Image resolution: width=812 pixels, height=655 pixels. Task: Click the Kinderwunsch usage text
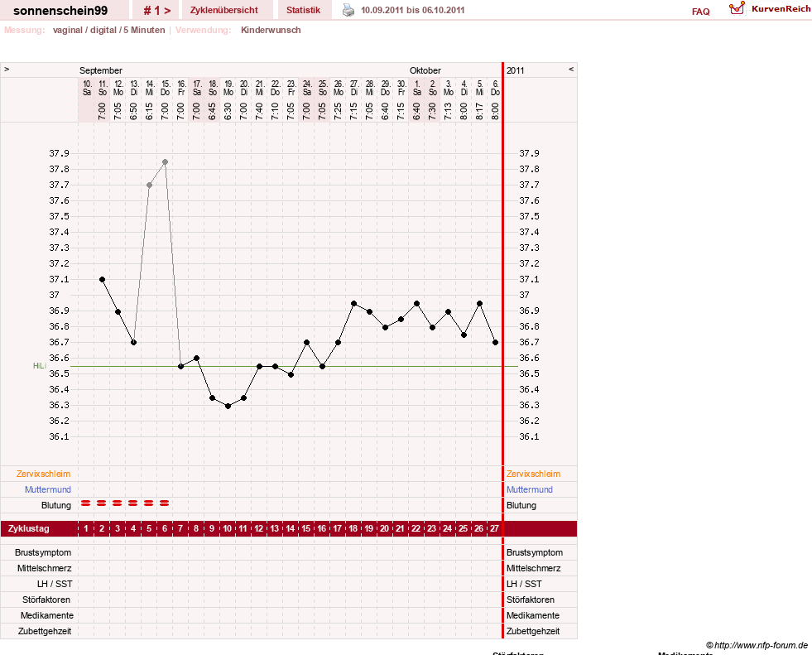tap(271, 30)
